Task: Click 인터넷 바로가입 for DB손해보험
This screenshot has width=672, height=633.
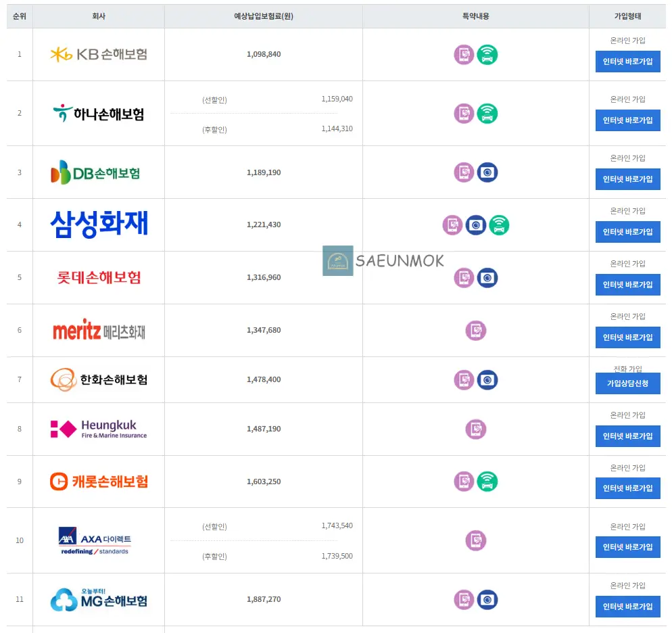Action: 628,179
